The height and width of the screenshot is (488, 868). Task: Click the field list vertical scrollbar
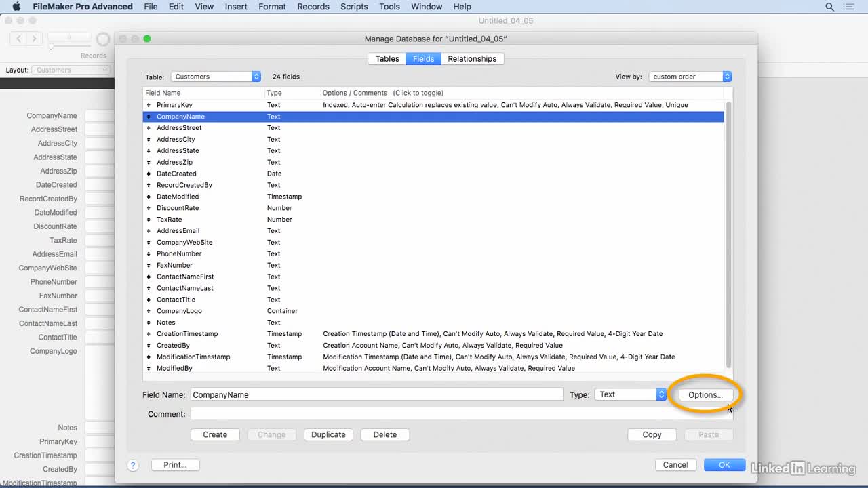(x=728, y=234)
